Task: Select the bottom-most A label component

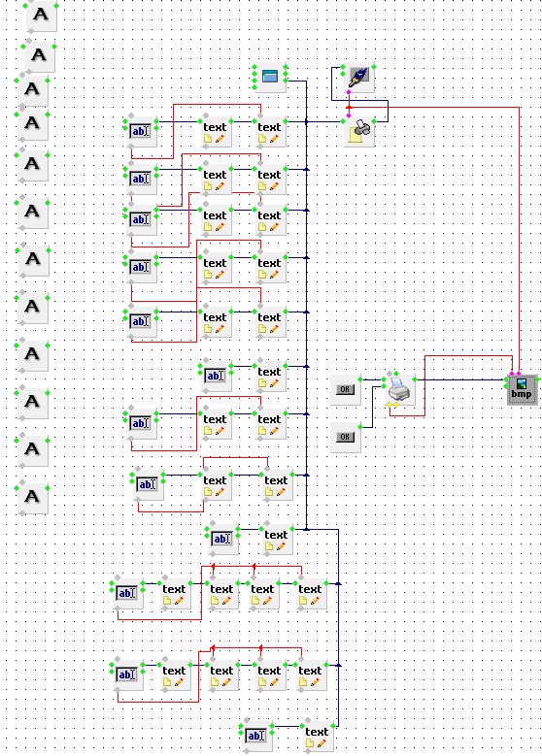Action: pos(32,498)
